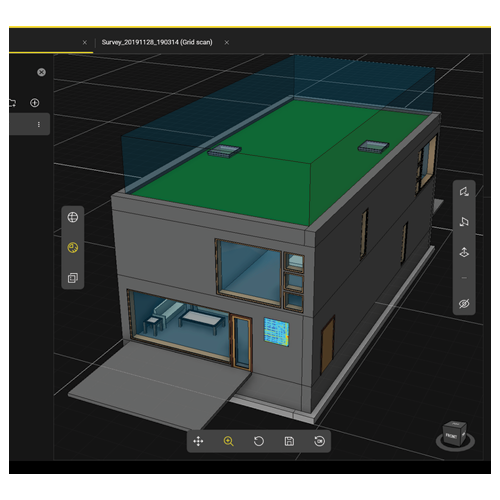This screenshot has width=500, height=500.
Task: Click the stacked layers copy icon
Action: [x=73, y=278]
